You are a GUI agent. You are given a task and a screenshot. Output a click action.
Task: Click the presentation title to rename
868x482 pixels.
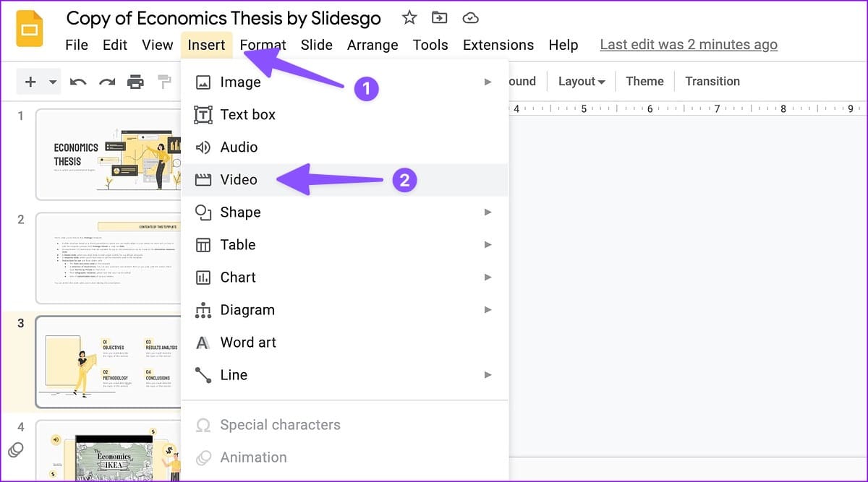224,17
